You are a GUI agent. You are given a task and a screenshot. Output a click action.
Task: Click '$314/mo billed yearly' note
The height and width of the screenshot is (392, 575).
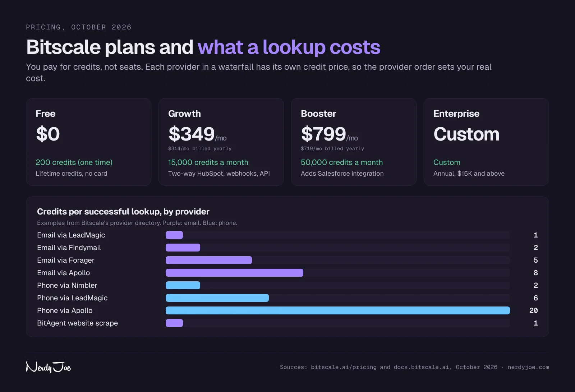200,148
